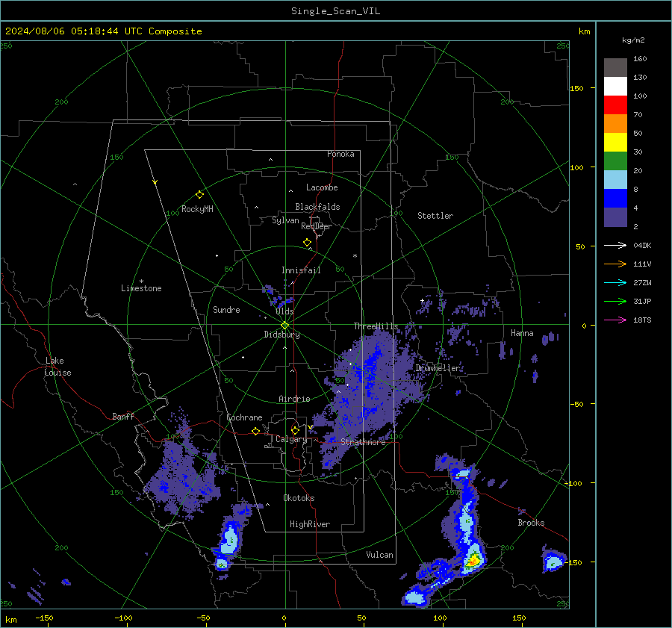Viewport: 672px width, 628px height.
Task: Click the ThreeHills town label
Action: click(376, 326)
